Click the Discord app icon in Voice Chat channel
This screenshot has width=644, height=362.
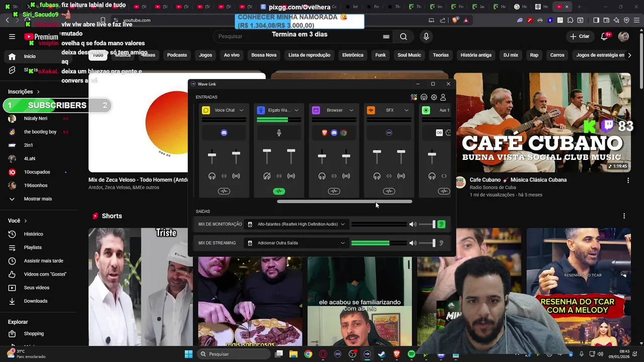click(x=224, y=133)
